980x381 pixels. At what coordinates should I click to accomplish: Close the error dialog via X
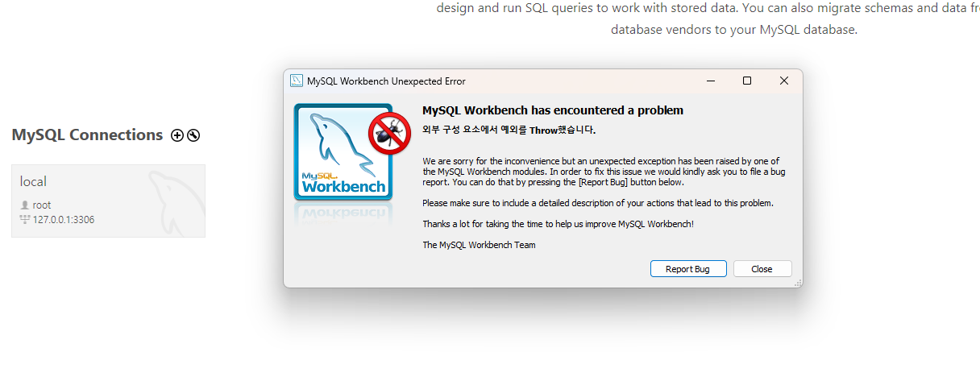[x=783, y=81]
